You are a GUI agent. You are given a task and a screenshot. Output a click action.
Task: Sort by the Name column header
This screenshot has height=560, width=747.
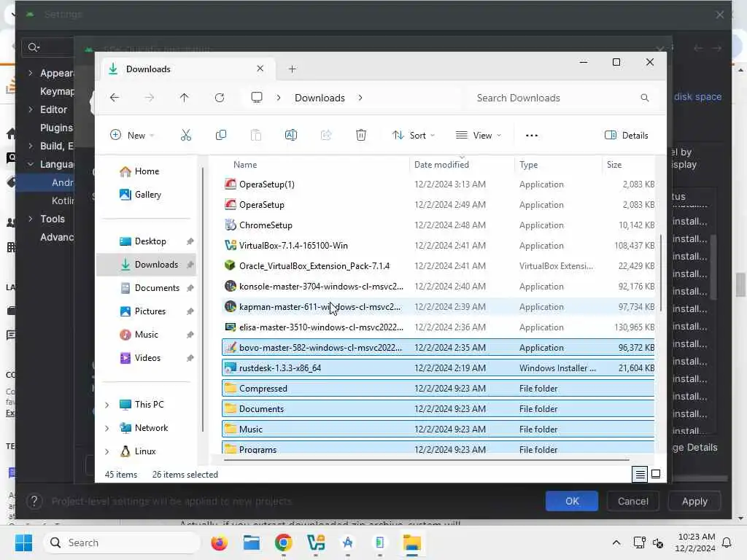coord(245,165)
